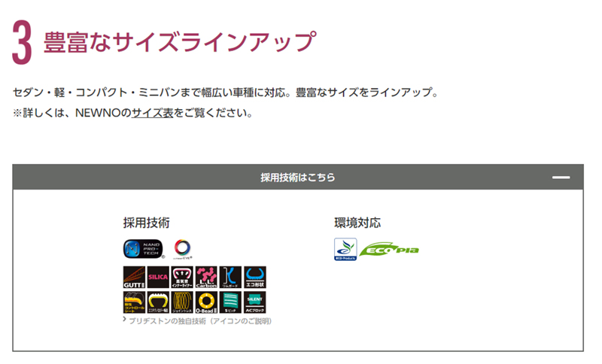The width and height of the screenshot is (602, 364).
Task: Click the 5ピッチ icon
Action: coord(230,302)
